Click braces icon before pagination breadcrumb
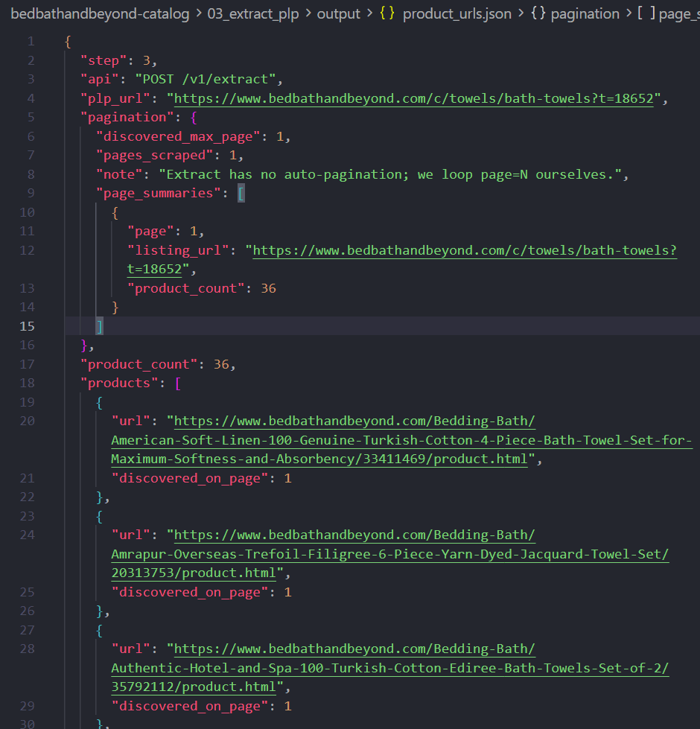The height and width of the screenshot is (729, 700). tap(538, 13)
